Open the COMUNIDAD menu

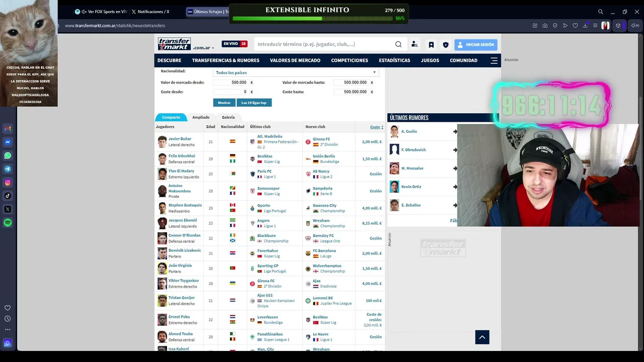(x=463, y=60)
